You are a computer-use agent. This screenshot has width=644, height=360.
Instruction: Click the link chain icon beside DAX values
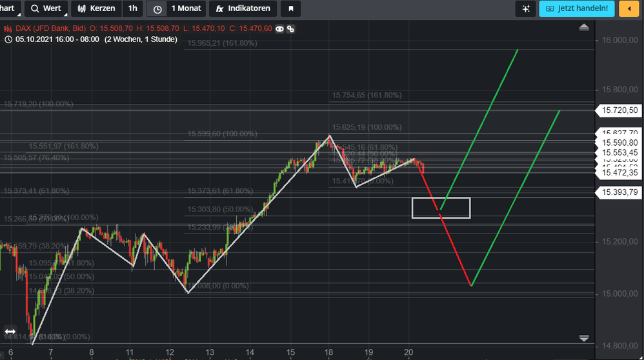pyautogui.click(x=291, y=29)
